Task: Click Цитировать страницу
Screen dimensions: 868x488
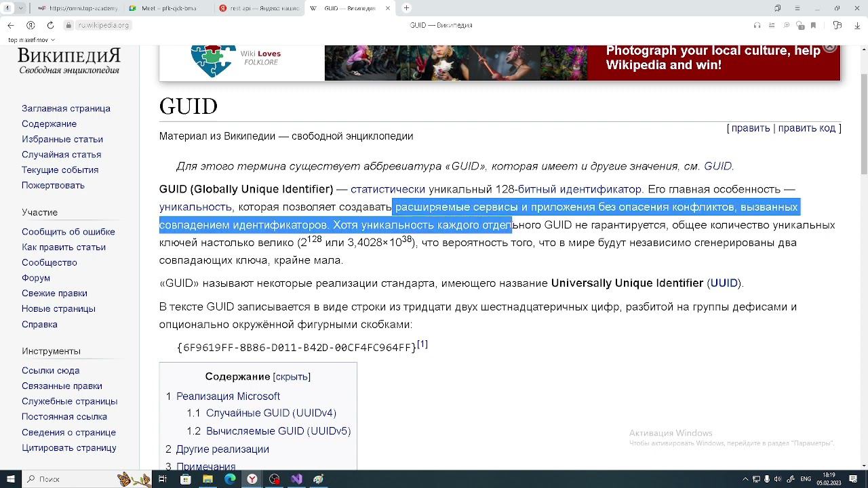Action: pyautogui.click(x=69, y=448)
